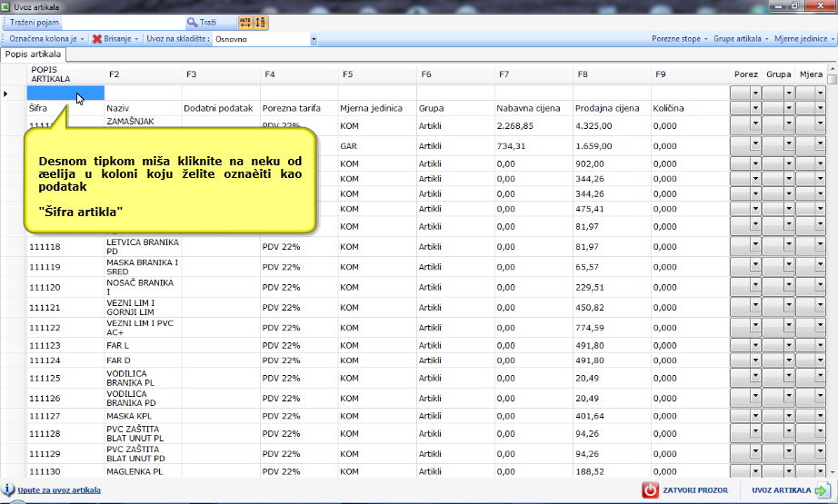Open Mjera dropdown in row 111120
This screenshot has height=504, width=838.
point(821,285)
